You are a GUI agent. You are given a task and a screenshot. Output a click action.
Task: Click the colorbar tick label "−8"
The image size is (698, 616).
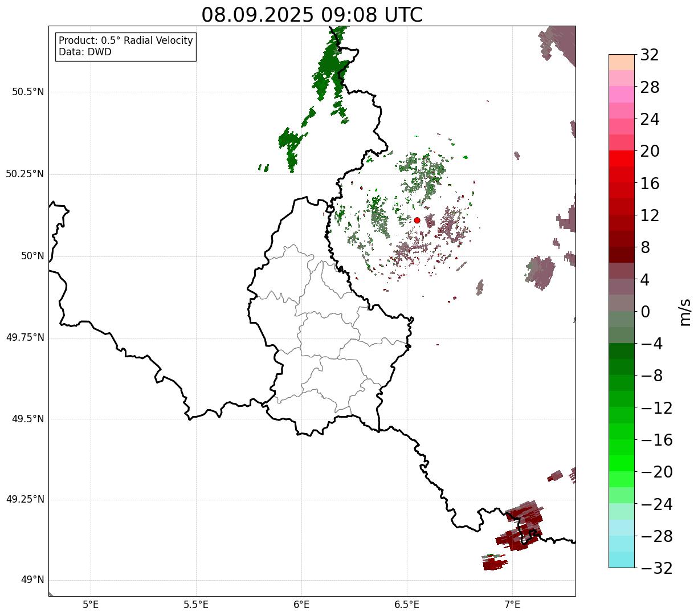pos(652,376)
